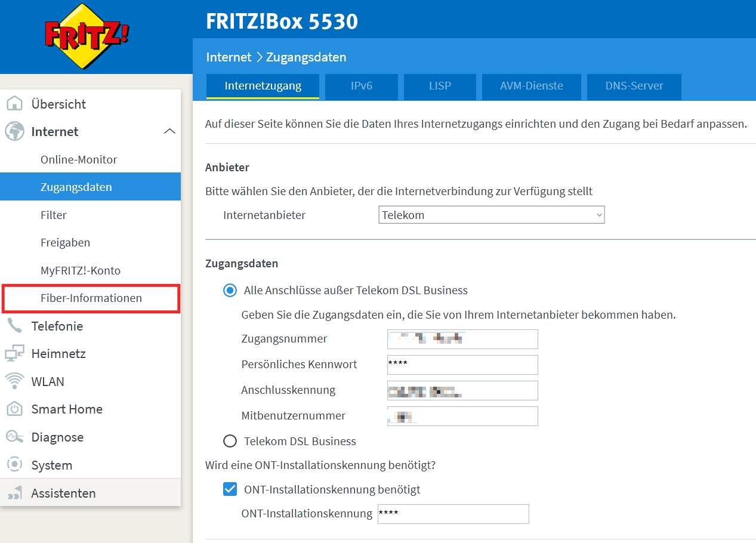756x543 pixels.
Task: Collapse the Internet sidebar section
Action: (x=170, y=131)
